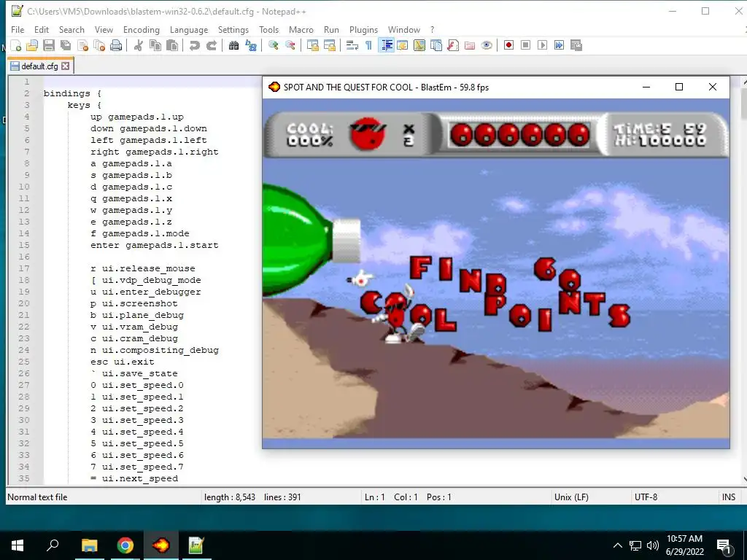Open the Windows Start menu

(x=18, y=545)
